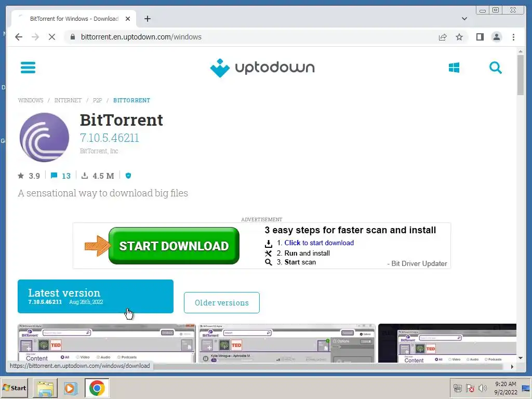This screenshot has width=532, height=399.
Task: Click the page vertical scrollbar thumb
Action: [521, 75]
